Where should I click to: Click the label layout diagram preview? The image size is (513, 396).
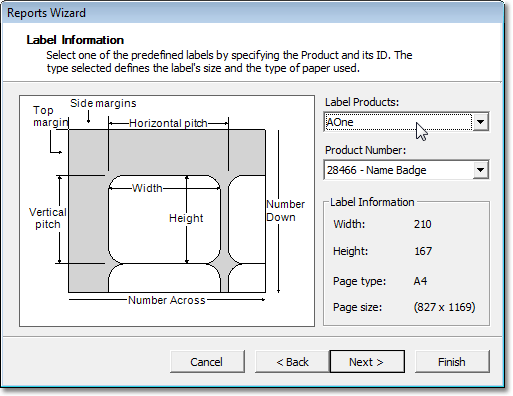point(167,211)
